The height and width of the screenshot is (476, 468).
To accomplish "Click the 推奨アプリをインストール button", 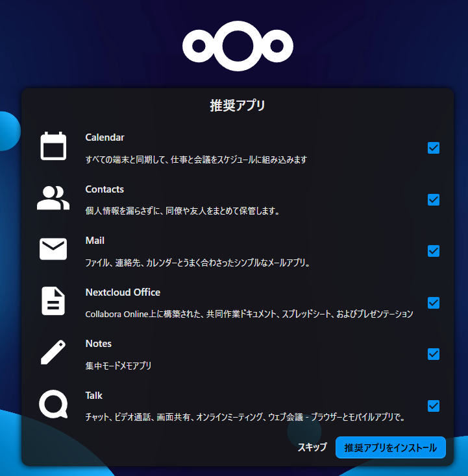I will (390, 447).
